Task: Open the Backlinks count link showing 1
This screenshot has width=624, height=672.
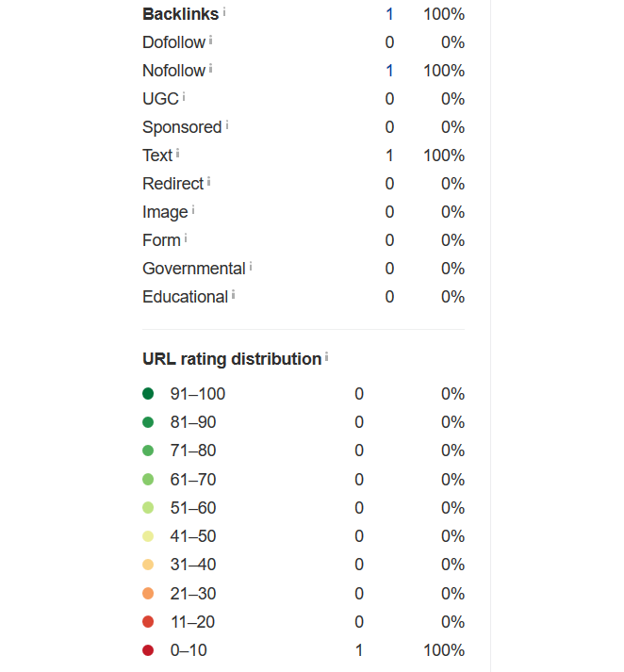Action: (x=389, y=14)
